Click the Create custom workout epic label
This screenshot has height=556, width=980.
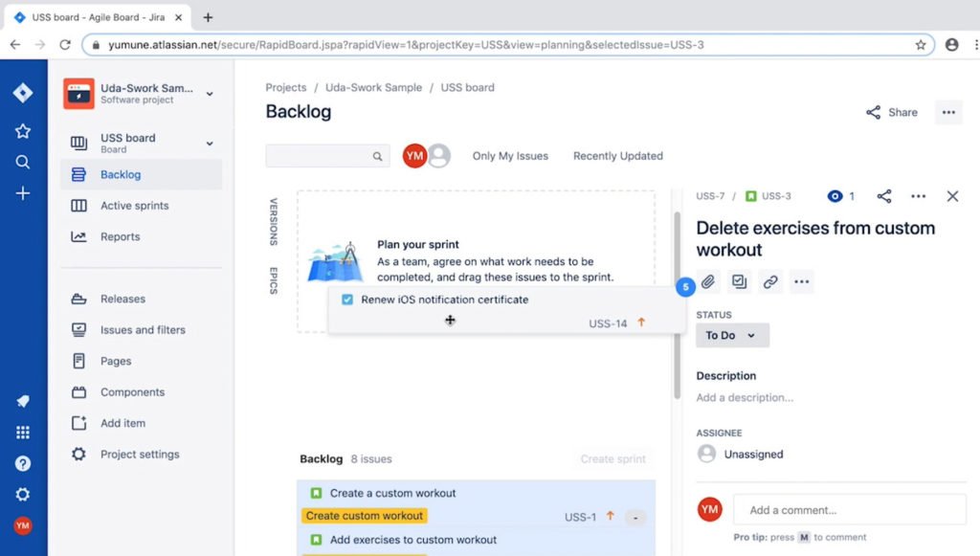pyautogui.click(x=365, y=516)
